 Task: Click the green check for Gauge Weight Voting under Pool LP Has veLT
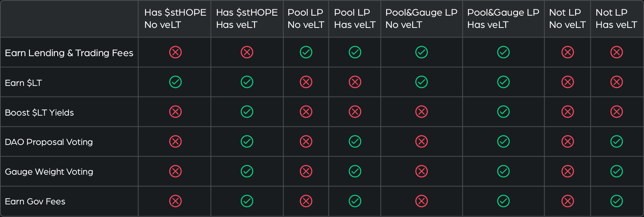click(x=355, y=171)
